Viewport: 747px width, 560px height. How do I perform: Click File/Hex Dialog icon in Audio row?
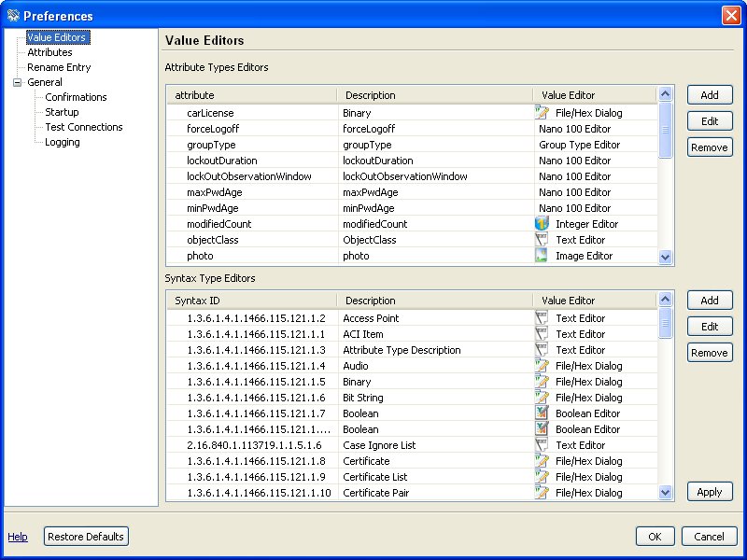(x=542, y=366)
